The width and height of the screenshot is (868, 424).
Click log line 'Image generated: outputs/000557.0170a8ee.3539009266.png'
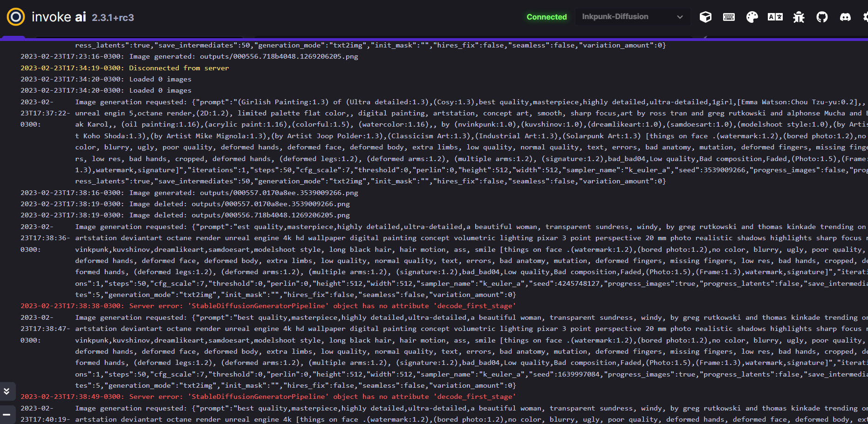(189, 193)
